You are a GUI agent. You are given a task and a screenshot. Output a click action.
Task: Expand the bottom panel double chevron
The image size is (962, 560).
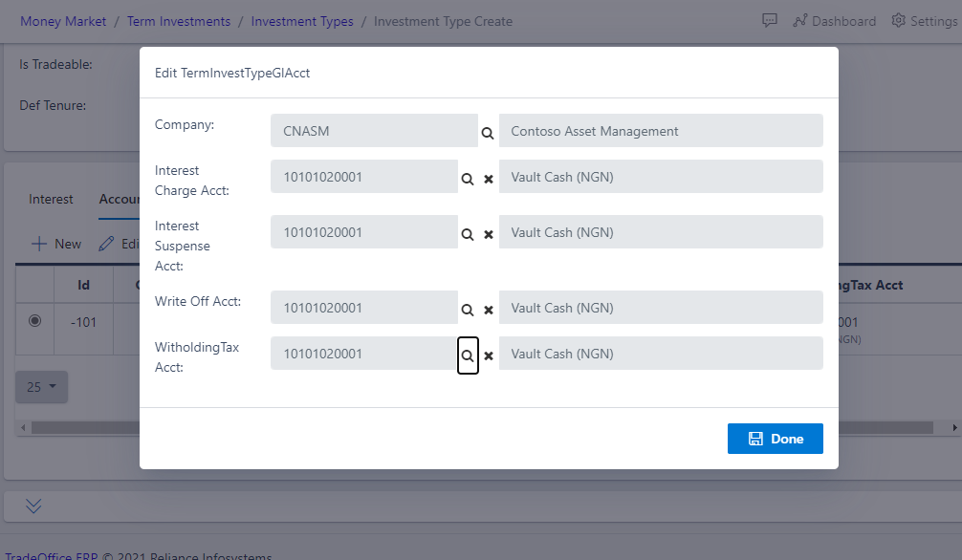(x=33, y=506)
